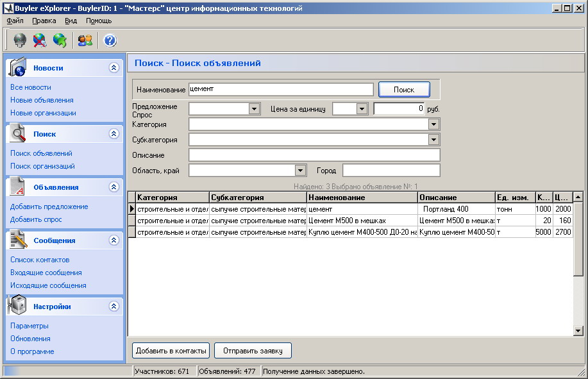Click the Поиск panel magnifier icon
588x379 pixels.
17,133
